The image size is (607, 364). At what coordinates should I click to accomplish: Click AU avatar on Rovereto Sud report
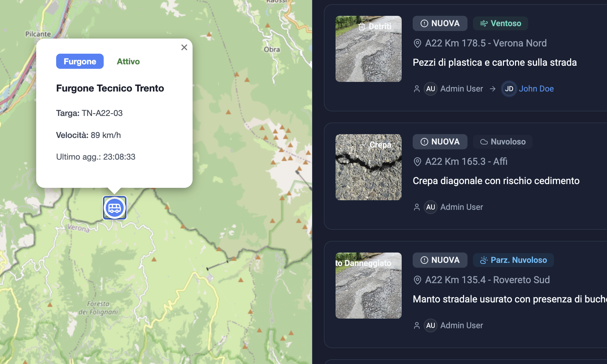[x=431, y=325]
